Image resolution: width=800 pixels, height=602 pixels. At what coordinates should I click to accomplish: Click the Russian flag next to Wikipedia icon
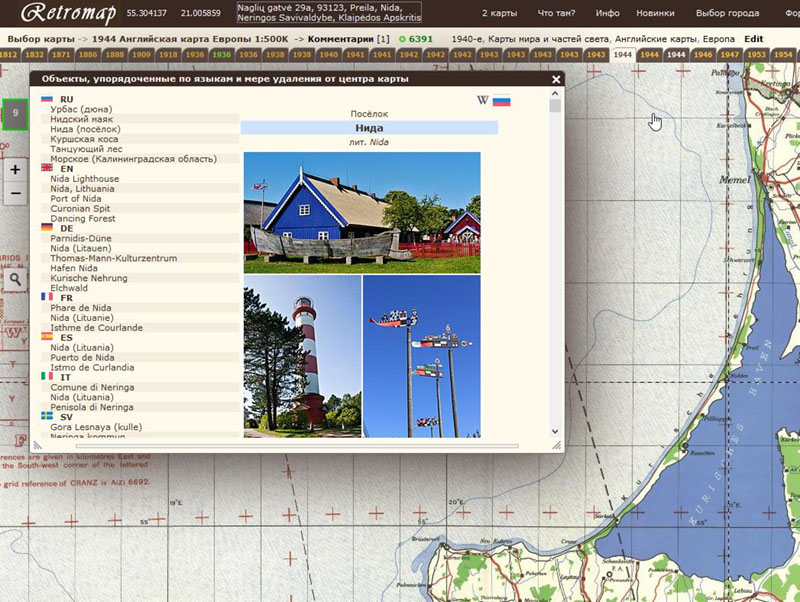[x=501, y=100]
